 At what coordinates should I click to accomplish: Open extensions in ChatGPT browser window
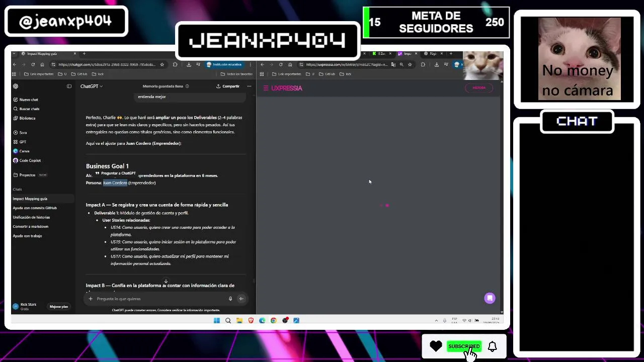tap(175, 64)
